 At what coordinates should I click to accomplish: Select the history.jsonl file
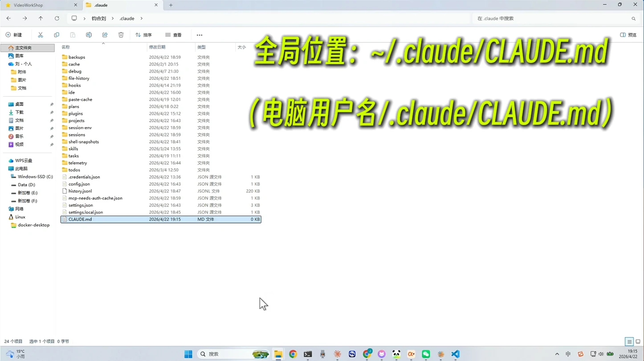pos(161,191)
